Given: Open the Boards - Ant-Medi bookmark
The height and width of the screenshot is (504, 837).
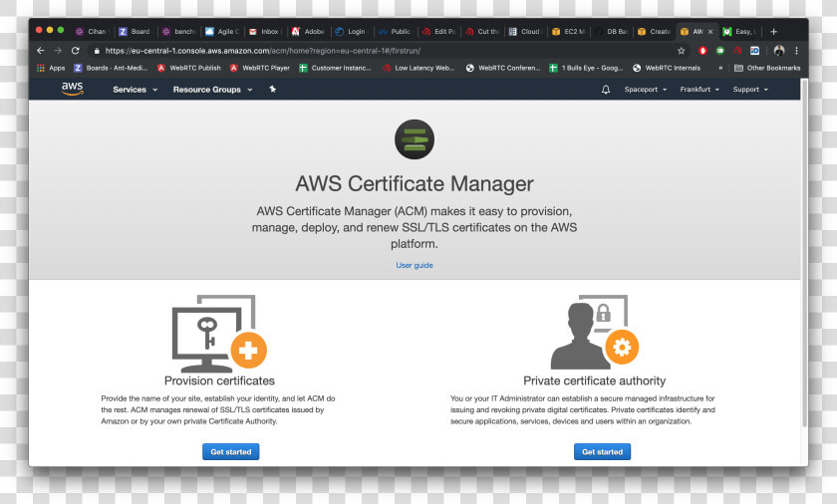Looking at the screenshot, I should pos(111,68).
